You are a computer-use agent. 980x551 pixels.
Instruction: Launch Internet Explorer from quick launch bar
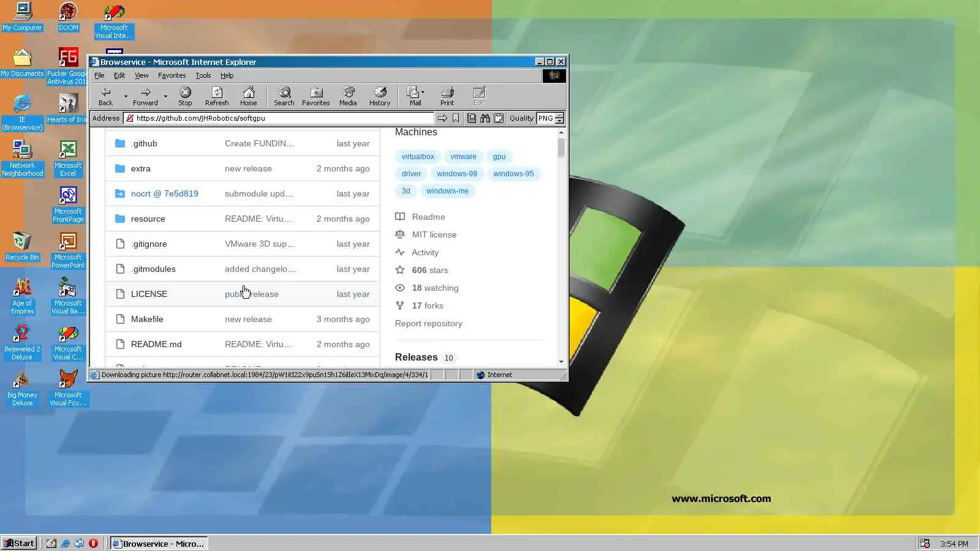click(x=66, y=543)
